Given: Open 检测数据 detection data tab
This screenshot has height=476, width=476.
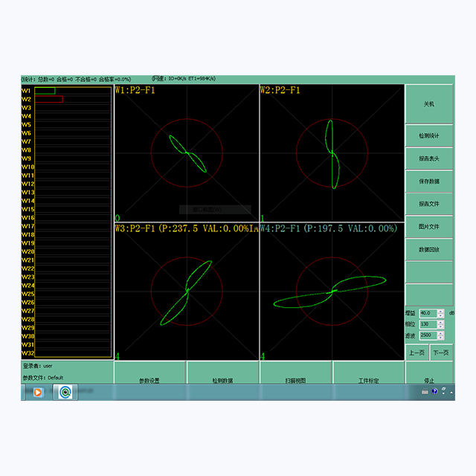Looking at the screenshot, I should point(223,373).
